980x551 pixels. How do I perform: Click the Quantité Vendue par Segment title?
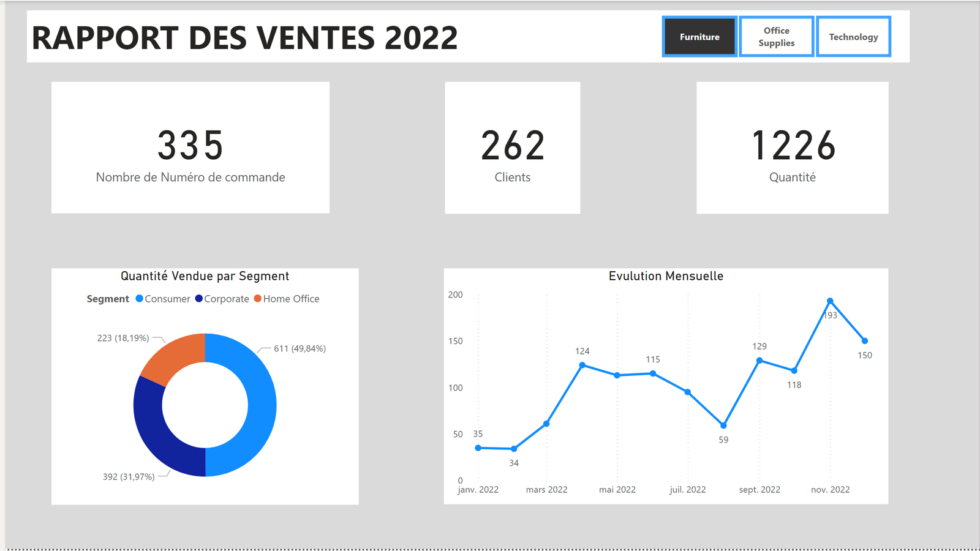click(205, 276)
